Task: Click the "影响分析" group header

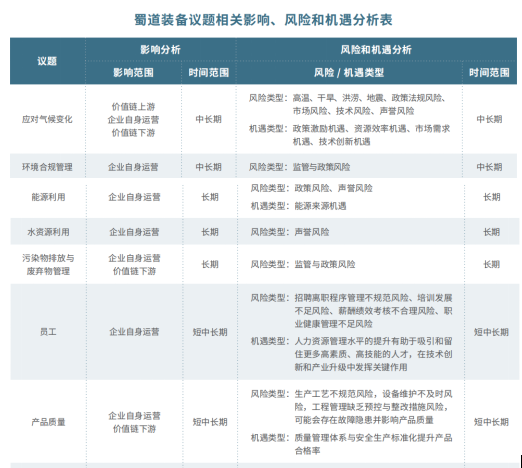Action: coord(160,50)
